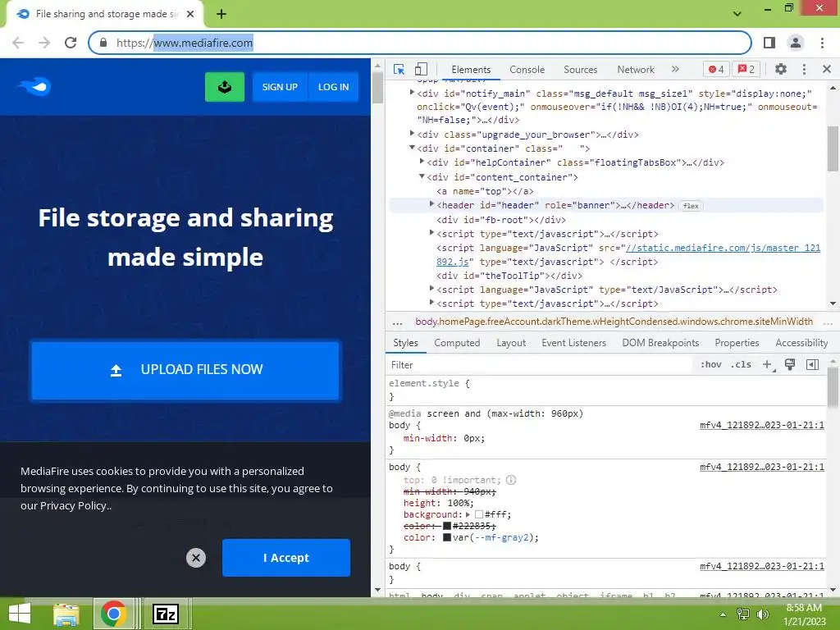Open the Event Listeners tab
Viewport: 840px width, 630px height.
point(573,343)
